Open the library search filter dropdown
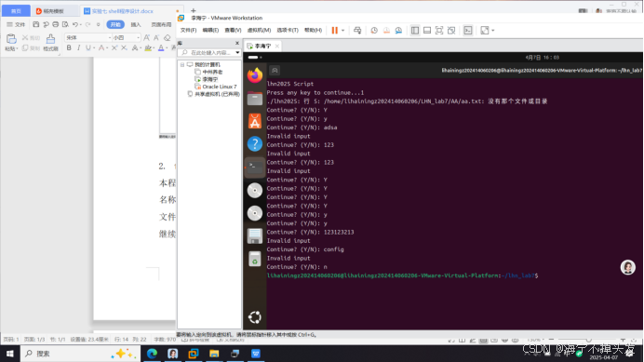 point(237,53)
